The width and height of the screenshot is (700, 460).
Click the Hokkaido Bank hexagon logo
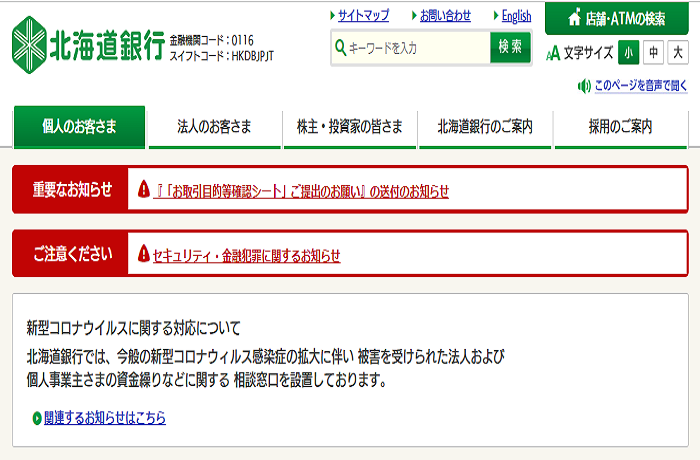(29, 45)
